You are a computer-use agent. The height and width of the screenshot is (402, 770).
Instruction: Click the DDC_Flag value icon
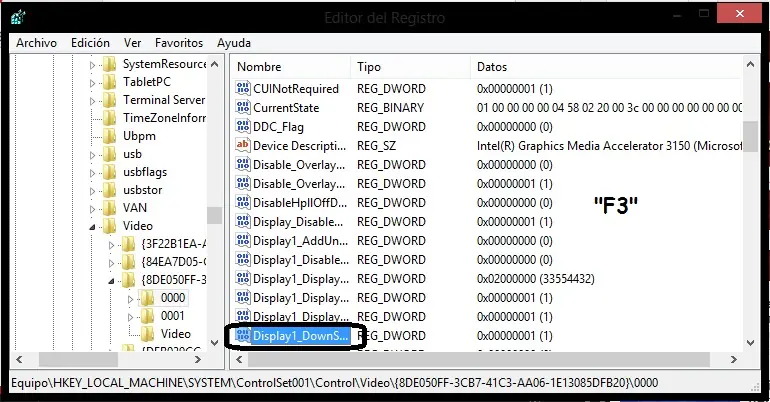(x=243, y=127)
